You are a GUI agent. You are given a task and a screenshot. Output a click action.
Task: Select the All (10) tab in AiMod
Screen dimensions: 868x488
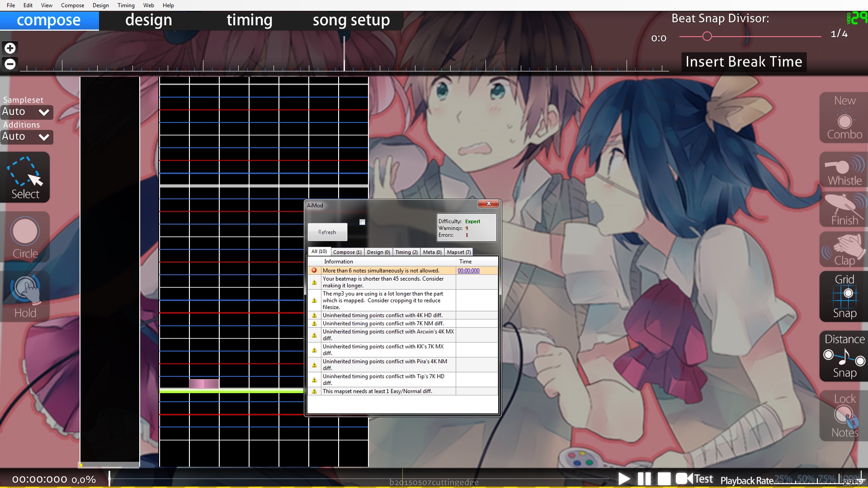coord(319,252)
